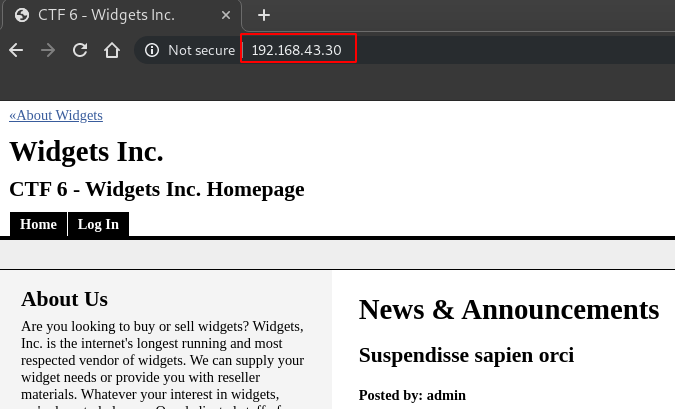Click the globe favicon on the tab
Image resolution: width=675 pixels, height=409 pixels.
(x=22, y=15)
